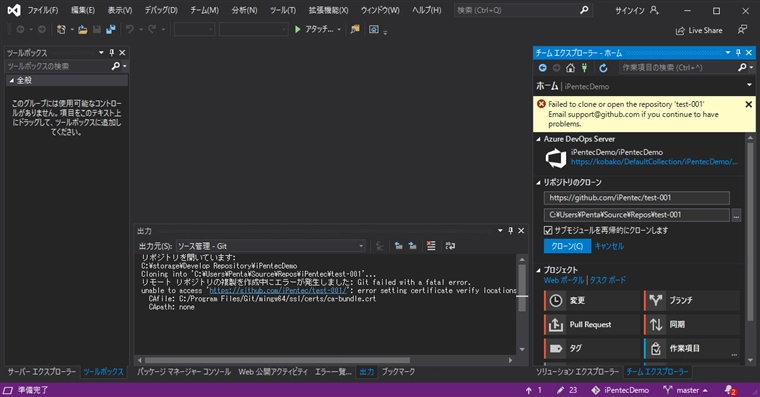Click the work item search magnifier icon
The height and width of the screenshot is (397, 760).
[x=742, y=67]
